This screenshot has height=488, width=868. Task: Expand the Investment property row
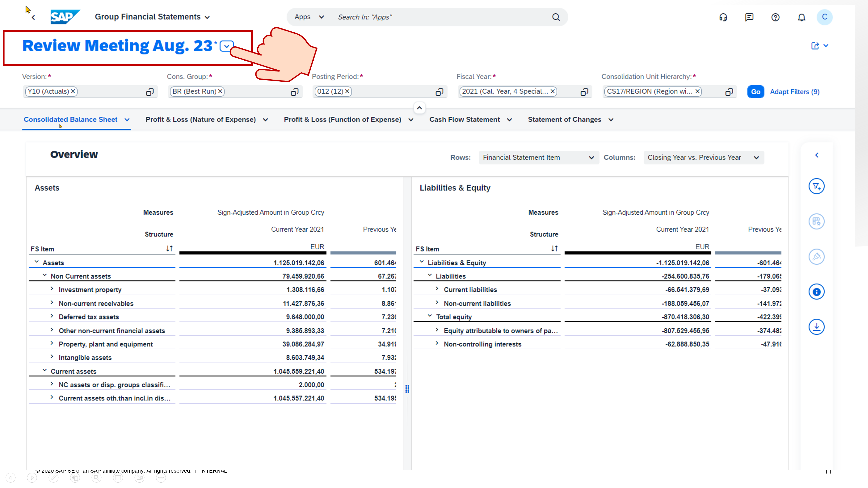pyautogui.click(x=52, y=289)
